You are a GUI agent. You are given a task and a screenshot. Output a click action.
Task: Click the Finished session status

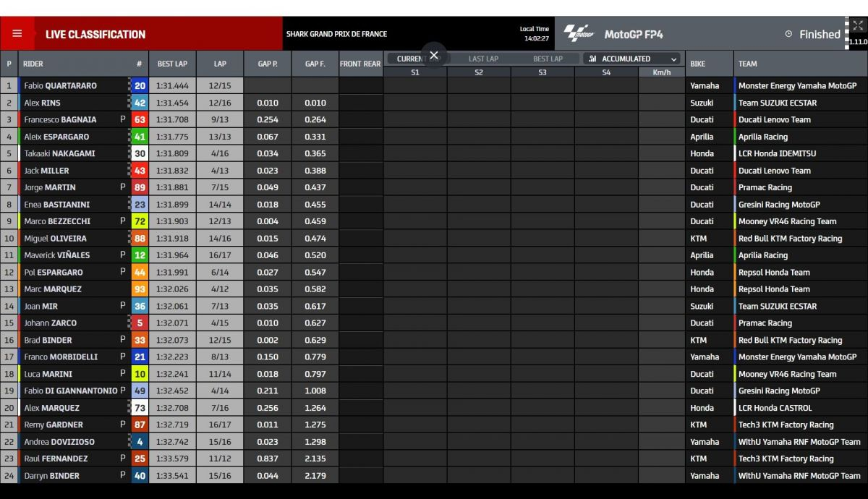820,34
